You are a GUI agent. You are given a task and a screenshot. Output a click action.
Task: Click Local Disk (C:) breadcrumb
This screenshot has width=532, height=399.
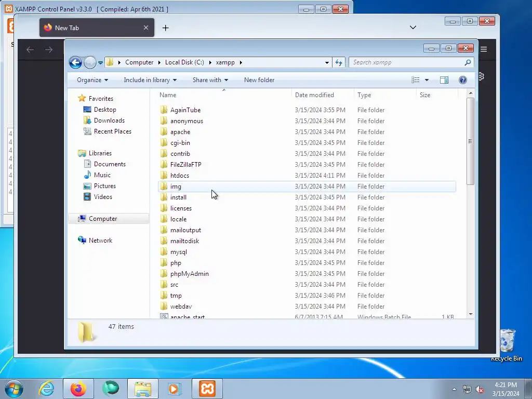click(184, 62)
